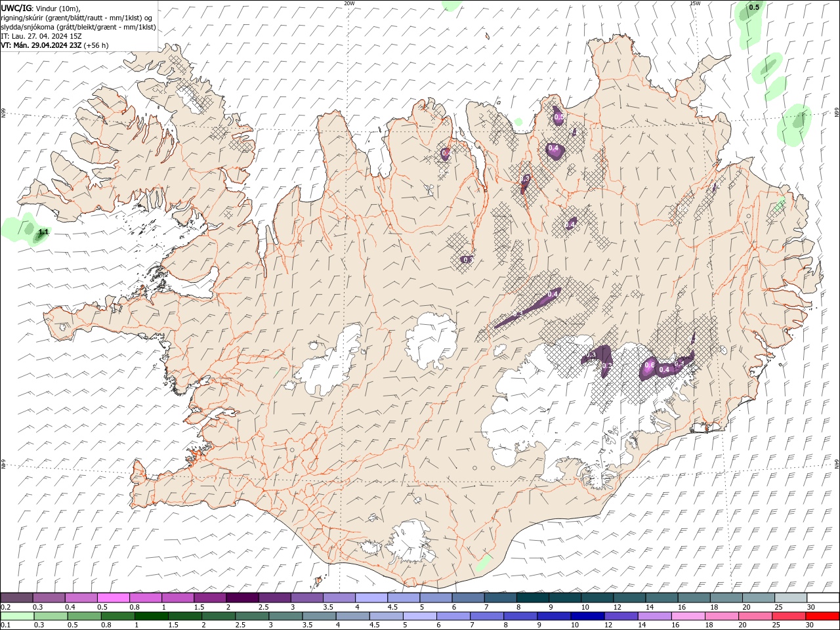Screen dimensions: 840x630
Task: Click the lower legend swatch starting at 25
Action: coord(787,616)
